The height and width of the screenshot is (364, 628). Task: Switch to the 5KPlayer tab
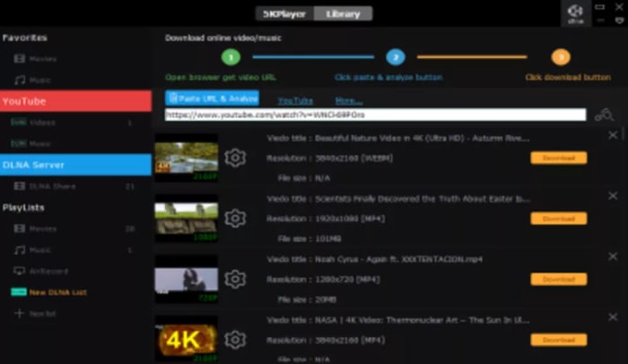[x=283, y=13]
